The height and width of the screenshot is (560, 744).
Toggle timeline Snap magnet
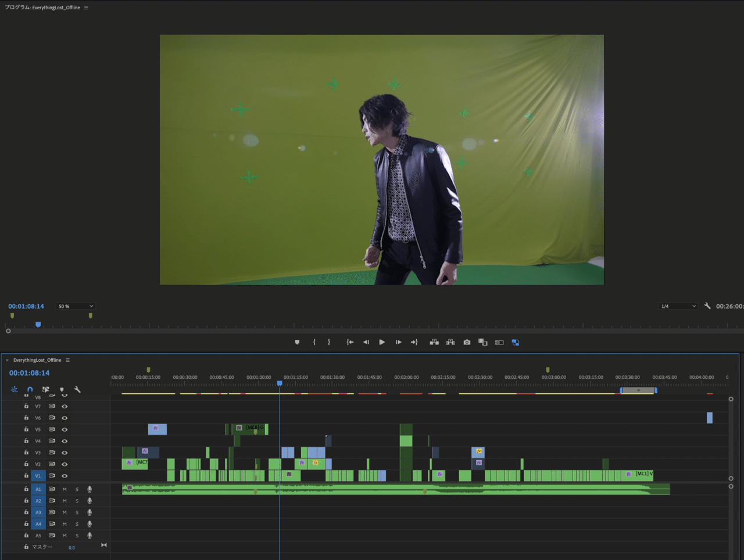[30, 390]
